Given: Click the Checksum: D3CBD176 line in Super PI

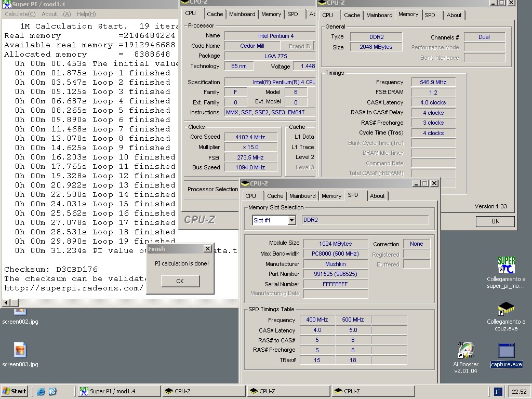Looking at the screenshot, I should click(51, 270).
